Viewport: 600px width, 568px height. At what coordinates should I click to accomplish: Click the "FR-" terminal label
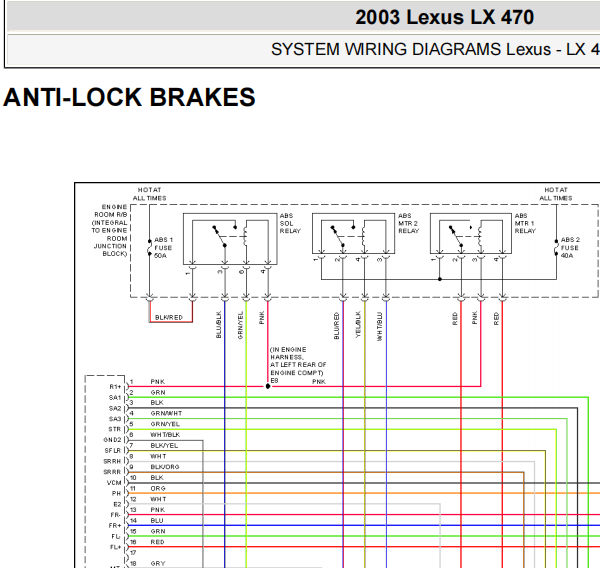click(116, 515)
